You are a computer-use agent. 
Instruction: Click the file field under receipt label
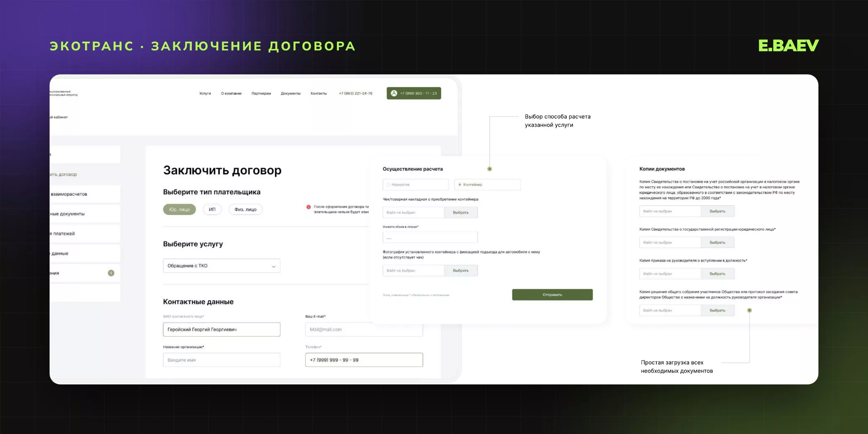(x=414, y=212)
